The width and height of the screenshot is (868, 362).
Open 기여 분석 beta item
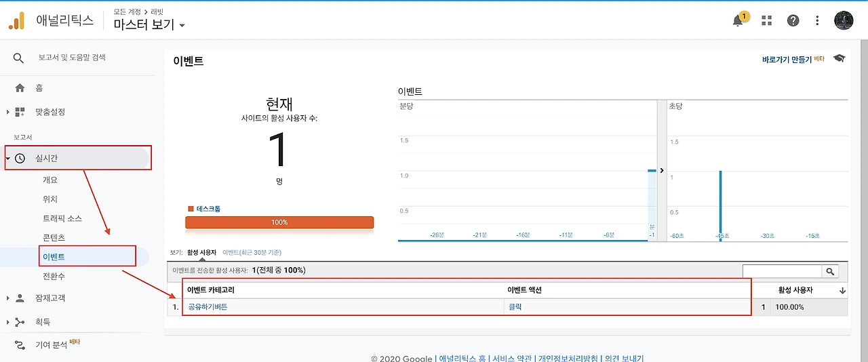[x=52, y=345]
